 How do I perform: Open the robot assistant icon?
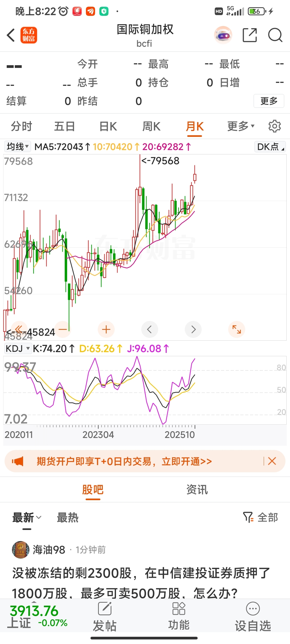click(x=223, y=35)
